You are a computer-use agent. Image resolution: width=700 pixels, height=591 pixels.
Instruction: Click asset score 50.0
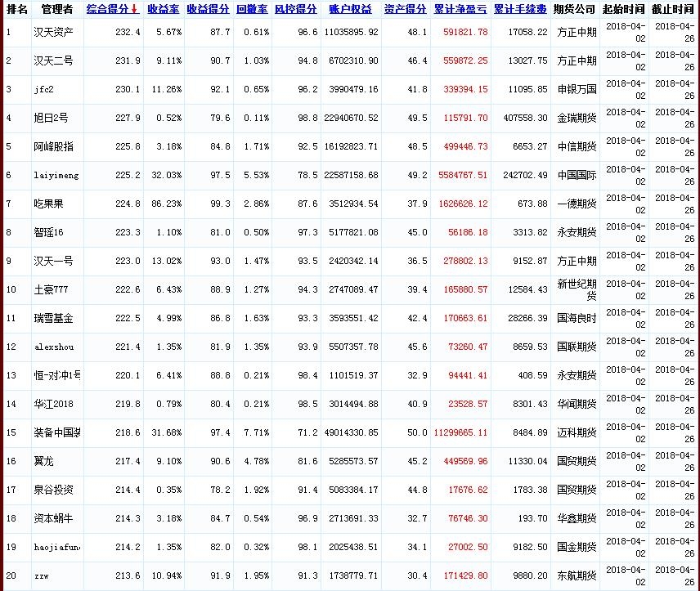tap(417, 432)
